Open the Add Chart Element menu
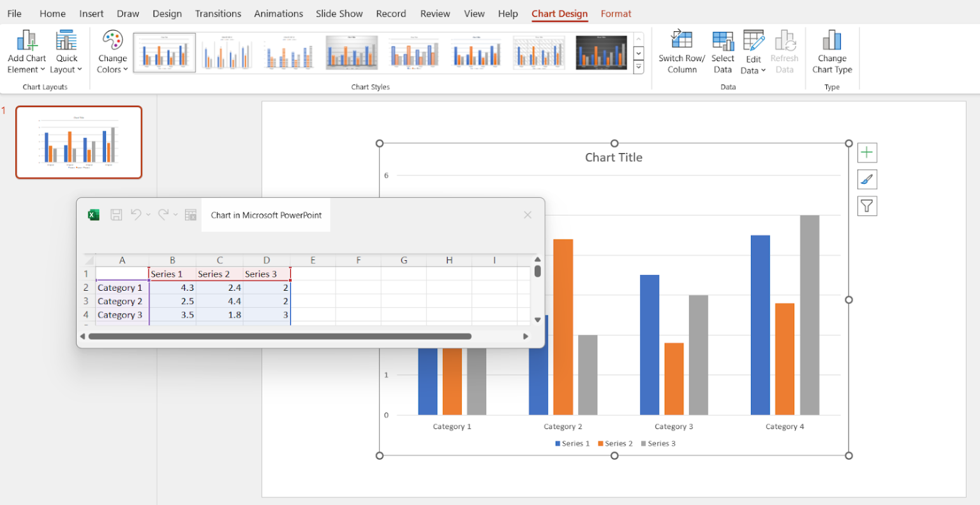This screenshot has height=505, width=980. tap(26, 51)
